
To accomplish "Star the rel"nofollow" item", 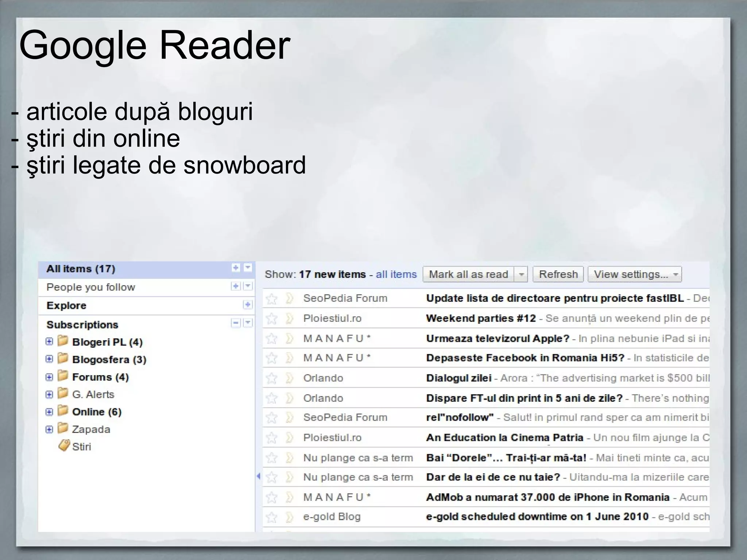I will point(271,417).
